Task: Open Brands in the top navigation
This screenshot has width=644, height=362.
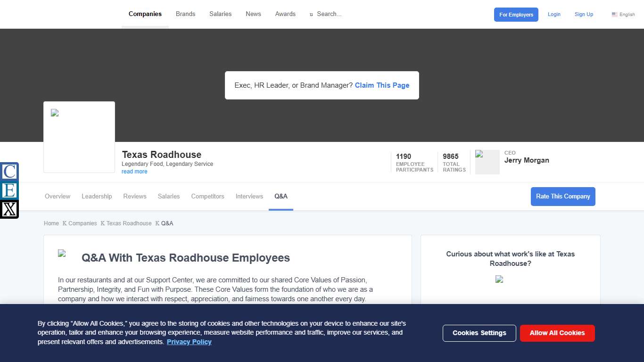Action: click(185, 14)
